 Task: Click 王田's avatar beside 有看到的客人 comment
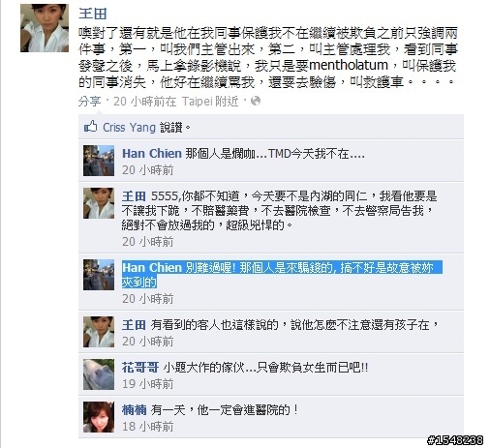coord(99,332)
